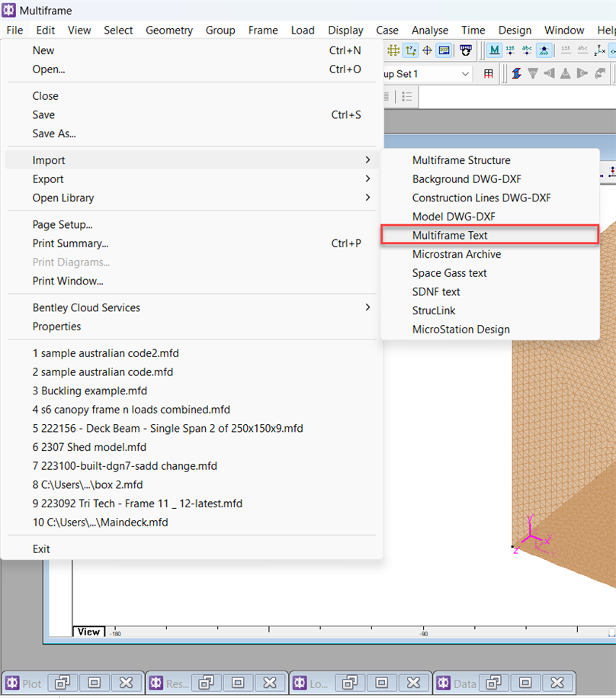Select the list view icon below the toolbars
Screen dimensions: 616x698
point(406,97)
